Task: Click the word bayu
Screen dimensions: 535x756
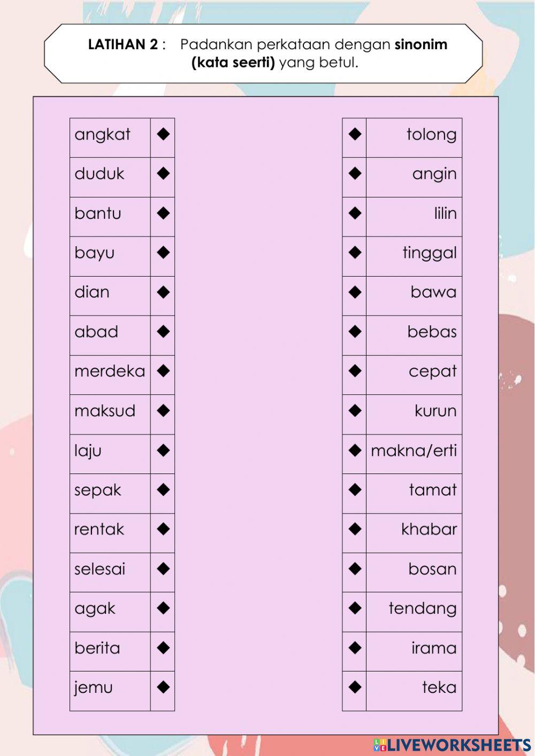Action: click(95, 253)
